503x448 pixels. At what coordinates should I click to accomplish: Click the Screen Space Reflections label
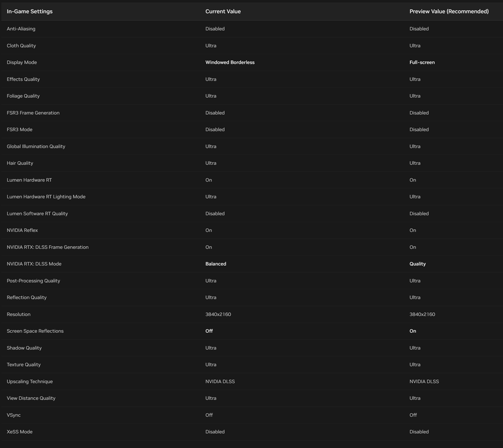click(35, 331)
